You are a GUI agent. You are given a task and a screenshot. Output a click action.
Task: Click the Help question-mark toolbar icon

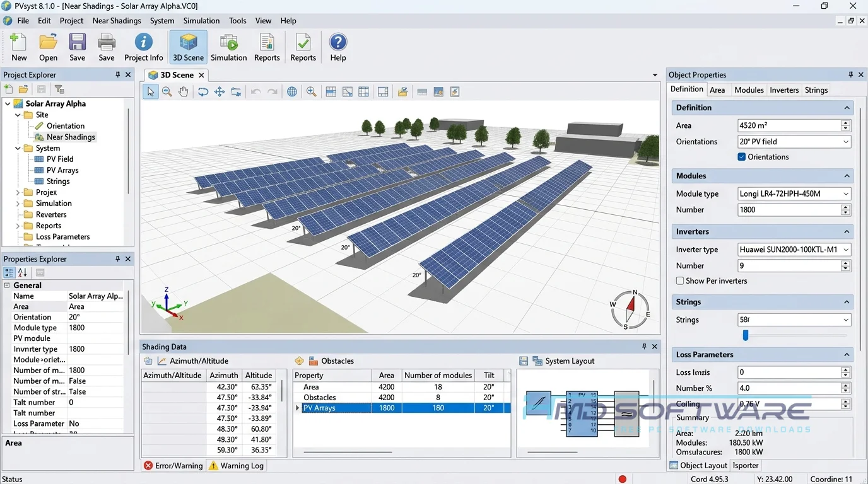coord(338,47)
